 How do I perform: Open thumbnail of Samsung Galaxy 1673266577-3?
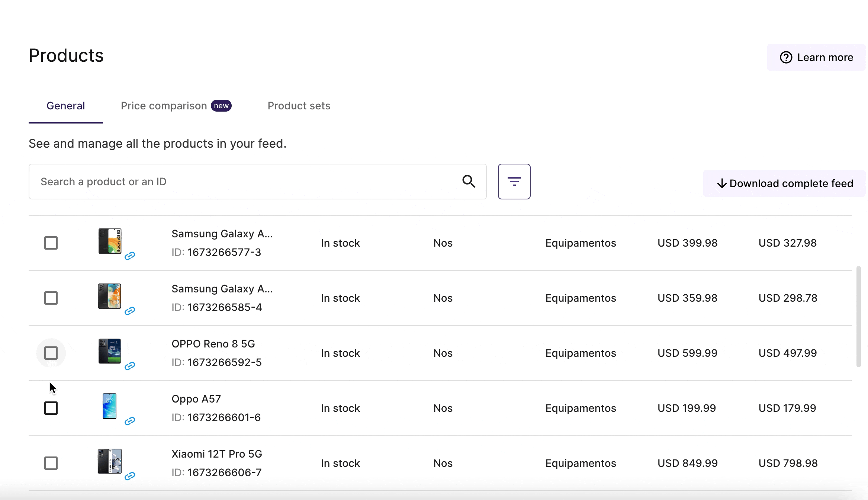click(x=110, y=241)
